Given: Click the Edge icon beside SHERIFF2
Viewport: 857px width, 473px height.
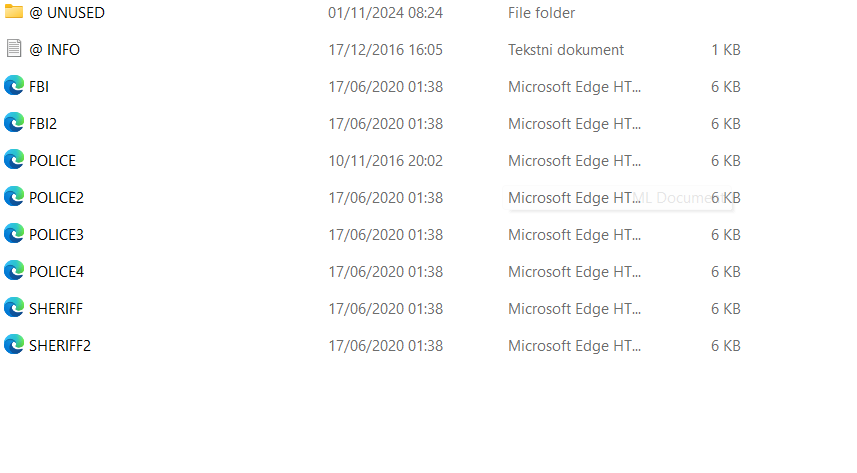Looking at the screenshot, I should [x=14, y=345].
